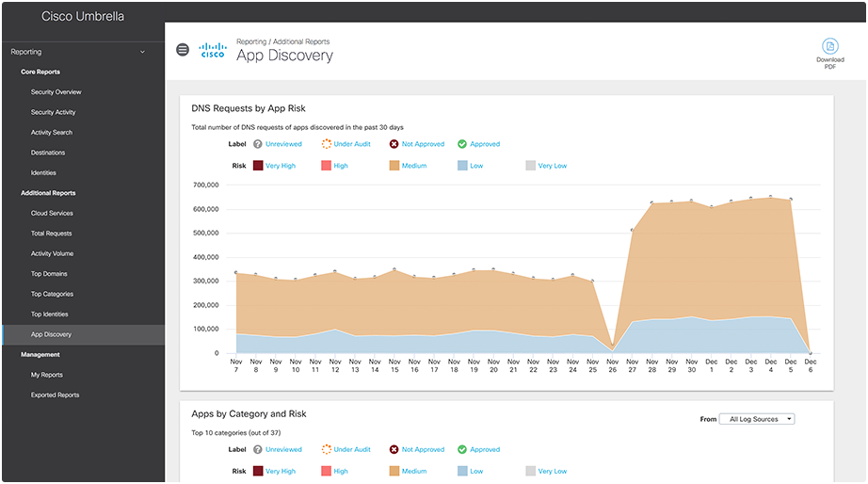Click the Under Audit label link
This screenshot has width=868, height=484.
[x=351, y=144]
